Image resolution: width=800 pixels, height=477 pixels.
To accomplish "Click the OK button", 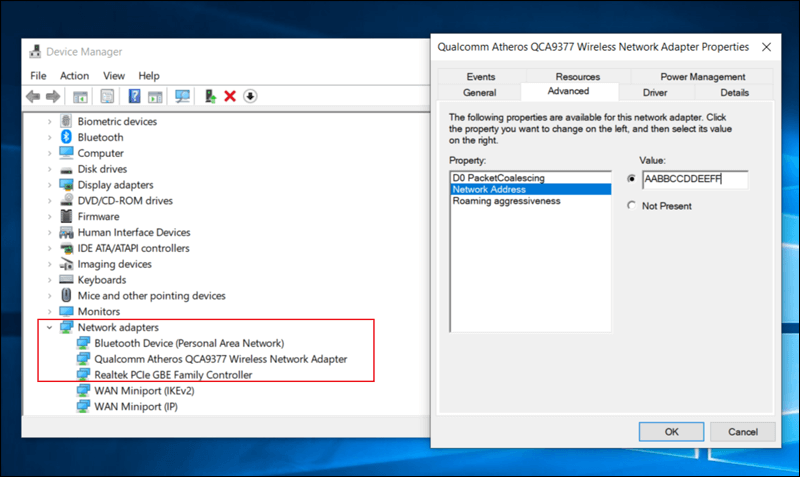I will [x=671, y=432].
